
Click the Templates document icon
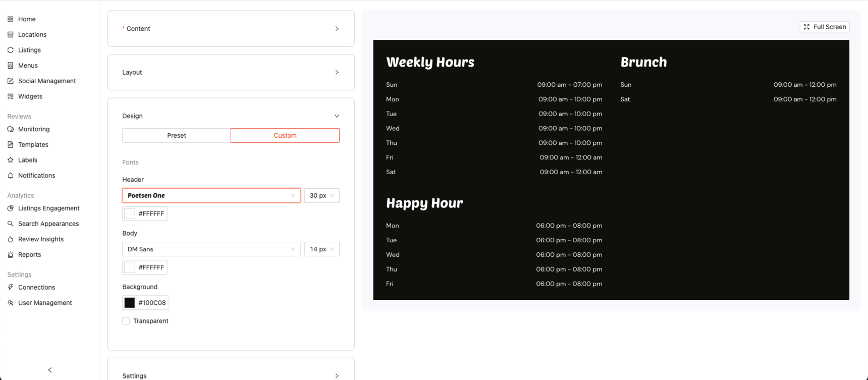[11, 145]
